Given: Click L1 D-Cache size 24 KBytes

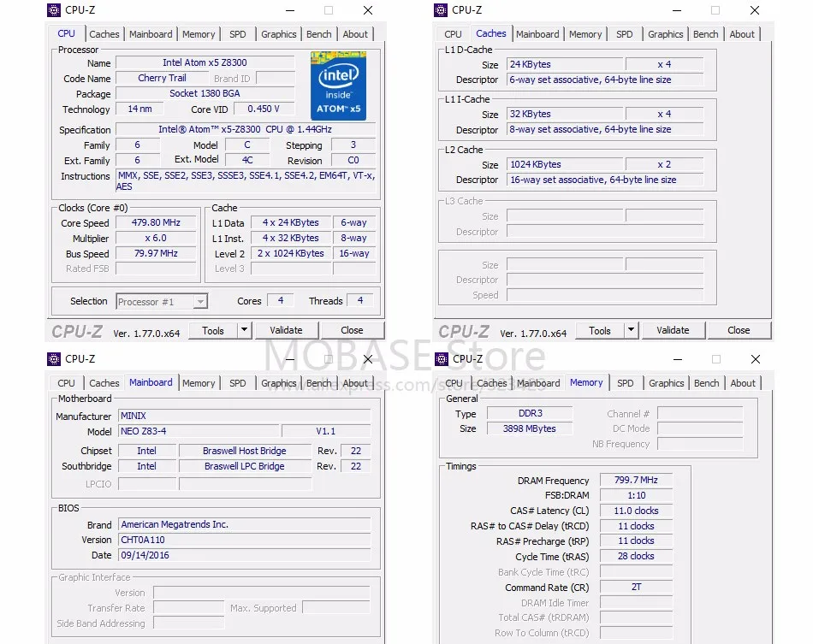Looking at the screenshot, I should 565,64.
